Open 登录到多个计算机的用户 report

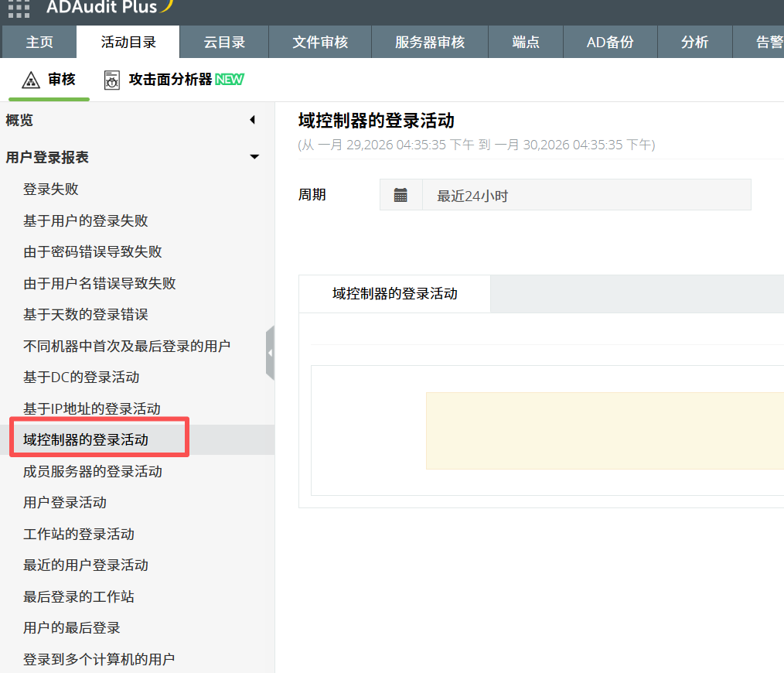point(99,659)
